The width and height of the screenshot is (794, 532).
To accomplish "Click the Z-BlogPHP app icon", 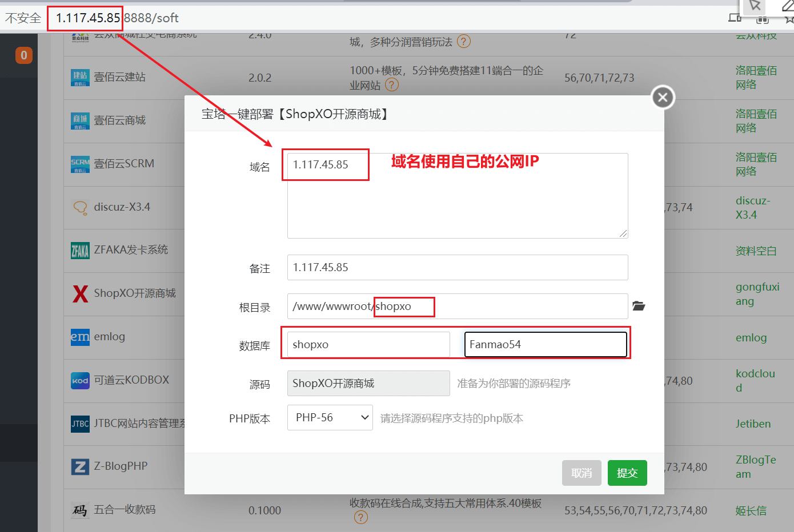I will (80, 466).
